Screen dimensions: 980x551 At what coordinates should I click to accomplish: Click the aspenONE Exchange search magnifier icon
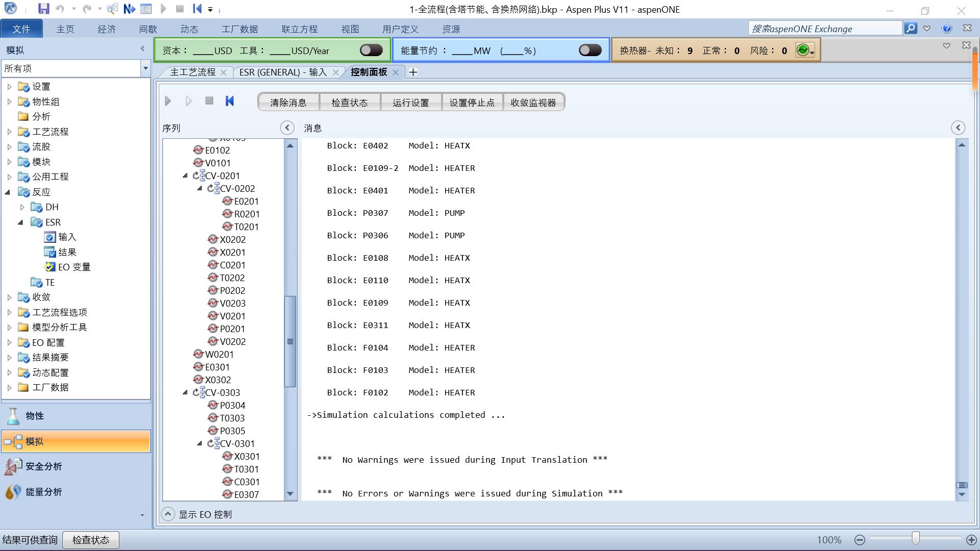click(x=911, y=29)
